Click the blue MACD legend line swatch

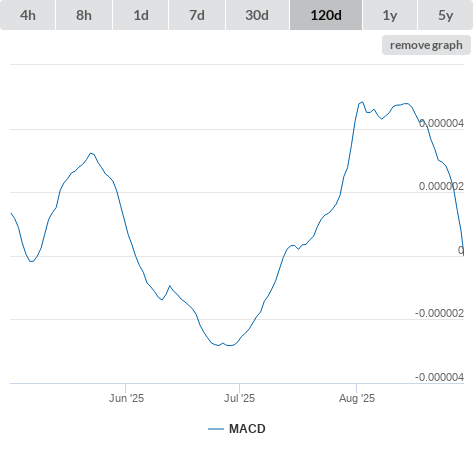coord(216,429)
